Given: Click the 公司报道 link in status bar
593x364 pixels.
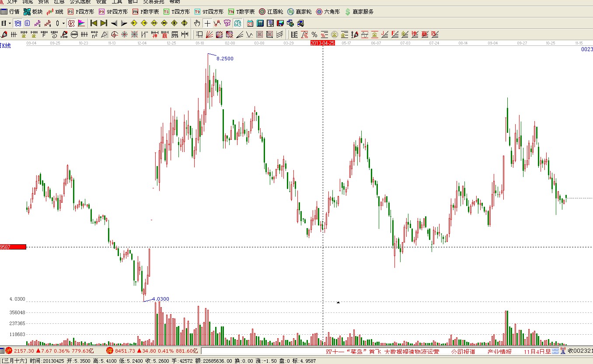Looking at the screenshot, I should (463, 351).
